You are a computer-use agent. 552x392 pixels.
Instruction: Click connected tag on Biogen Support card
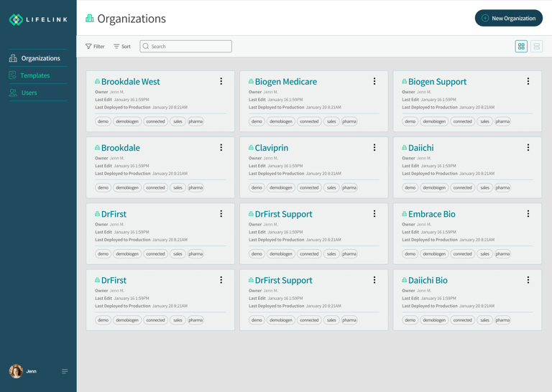pyautogui.click(x=463, y=121)
